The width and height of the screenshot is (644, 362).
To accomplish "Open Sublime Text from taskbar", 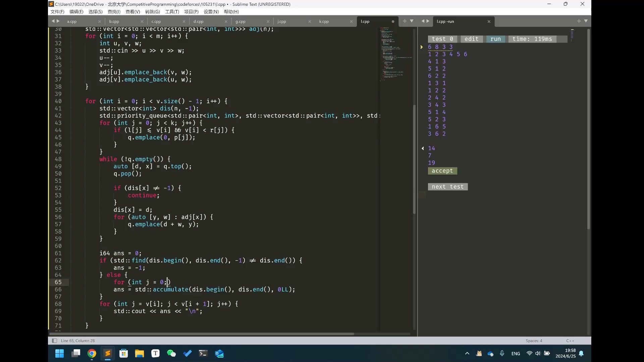I will click(108, 354).
